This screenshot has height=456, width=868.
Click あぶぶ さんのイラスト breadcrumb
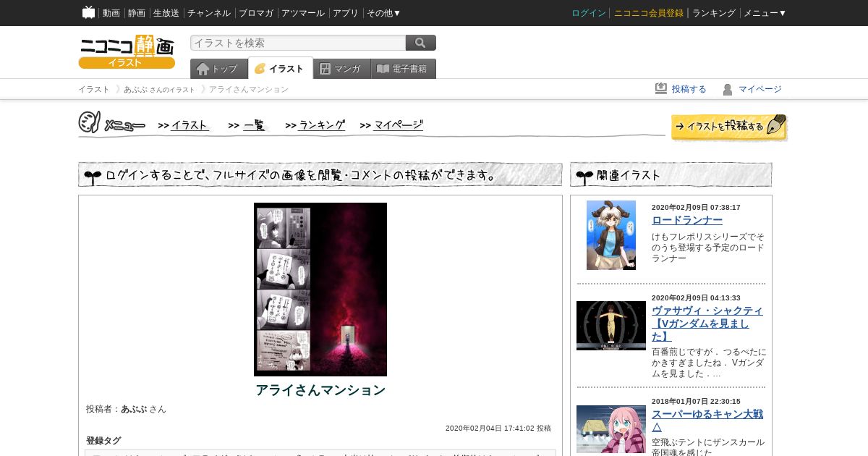pyautogui.click(x=159, y=89)
